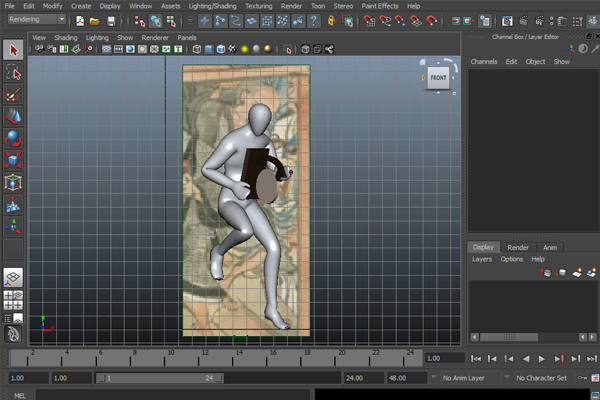Open the Channels menu in Channel Box
600x400 pixels.
(484, 62)
